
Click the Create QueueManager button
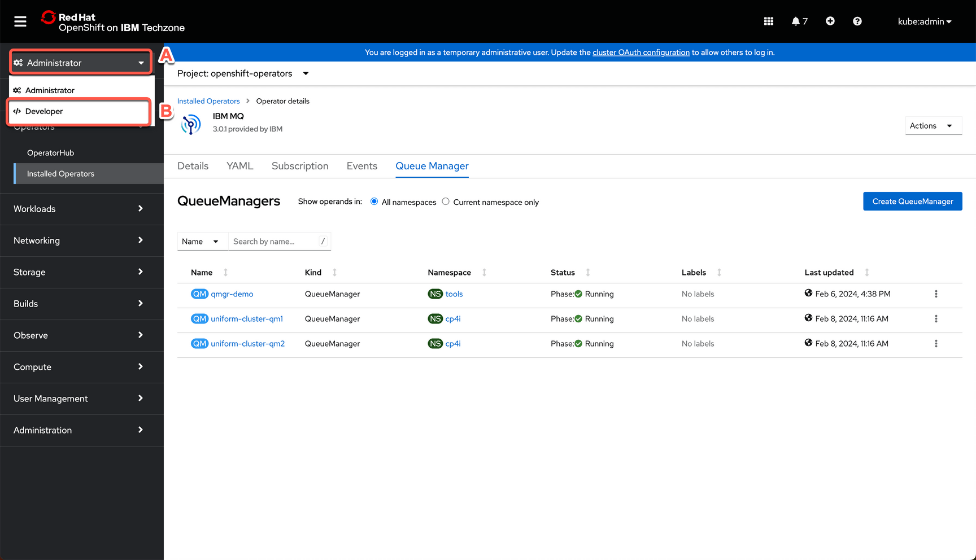pyautogui.click(x=912, y=201)
